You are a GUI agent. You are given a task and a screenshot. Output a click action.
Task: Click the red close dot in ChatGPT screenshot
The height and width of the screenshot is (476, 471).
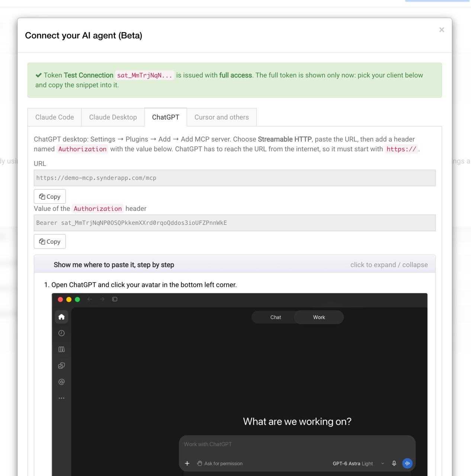(x=60, y=299)
